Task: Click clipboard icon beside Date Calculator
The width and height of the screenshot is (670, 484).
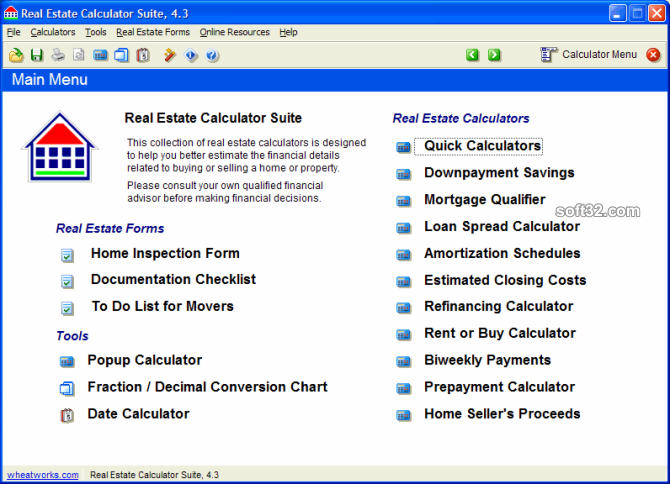Action: pos(67,415)
